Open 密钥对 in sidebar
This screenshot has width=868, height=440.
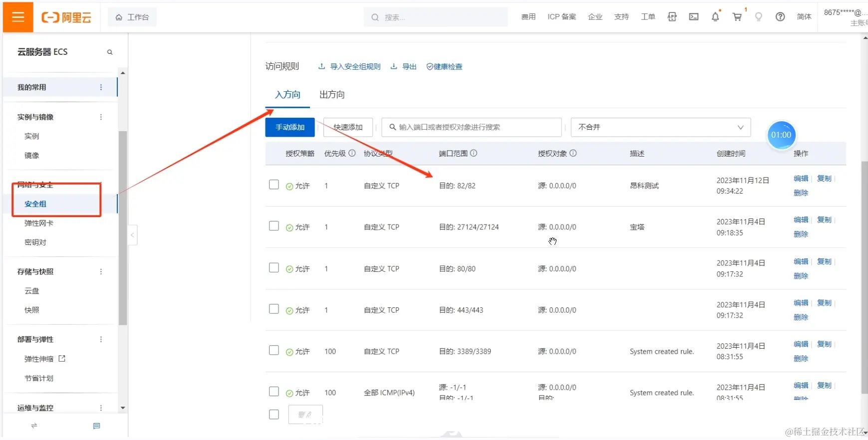(x=35, y=242)
